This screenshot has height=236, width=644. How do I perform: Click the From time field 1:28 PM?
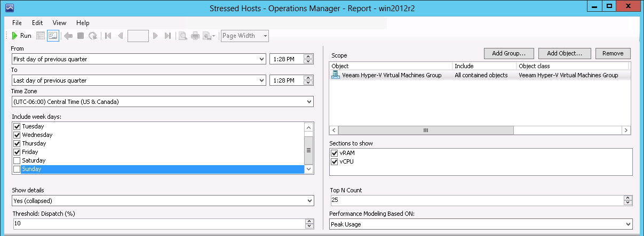(287, 59)
